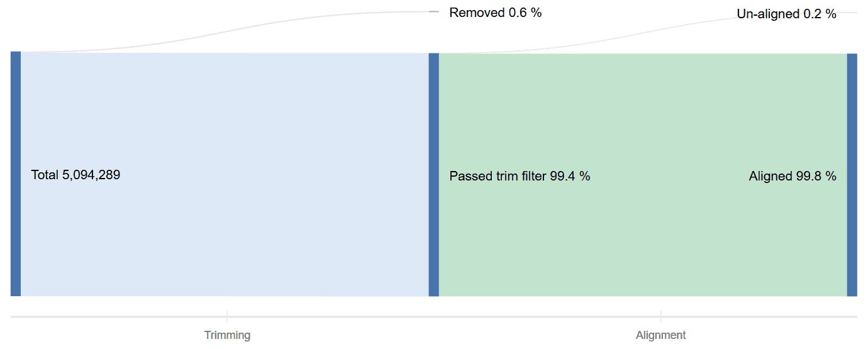Select the small Removed node marker
The width and height of the screenshot is (868, 349).
[x=433, y=12]
